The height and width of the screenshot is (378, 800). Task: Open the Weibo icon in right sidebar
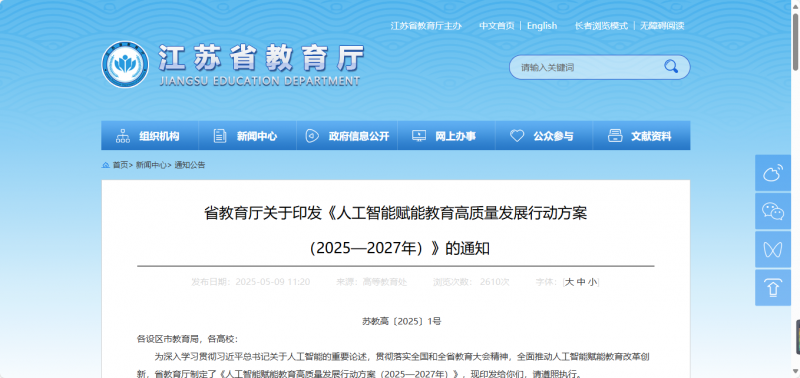point(773,173)
